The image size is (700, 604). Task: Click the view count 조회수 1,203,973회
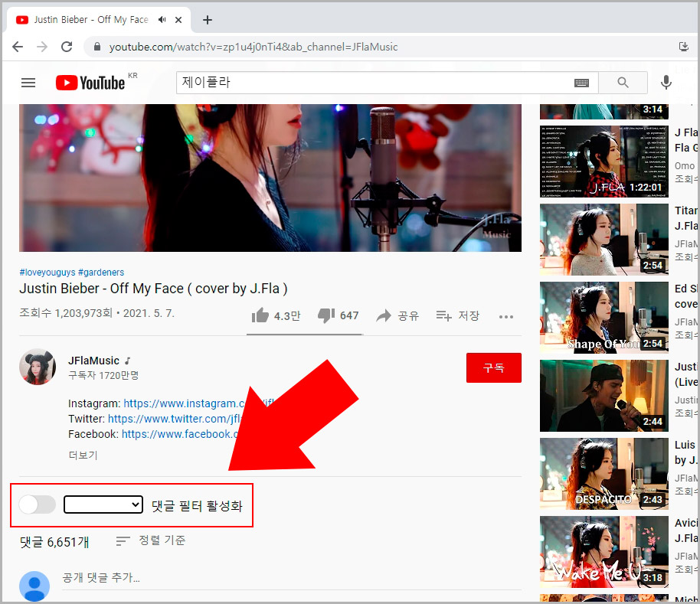pyautogui.click(x=66, y=313)
